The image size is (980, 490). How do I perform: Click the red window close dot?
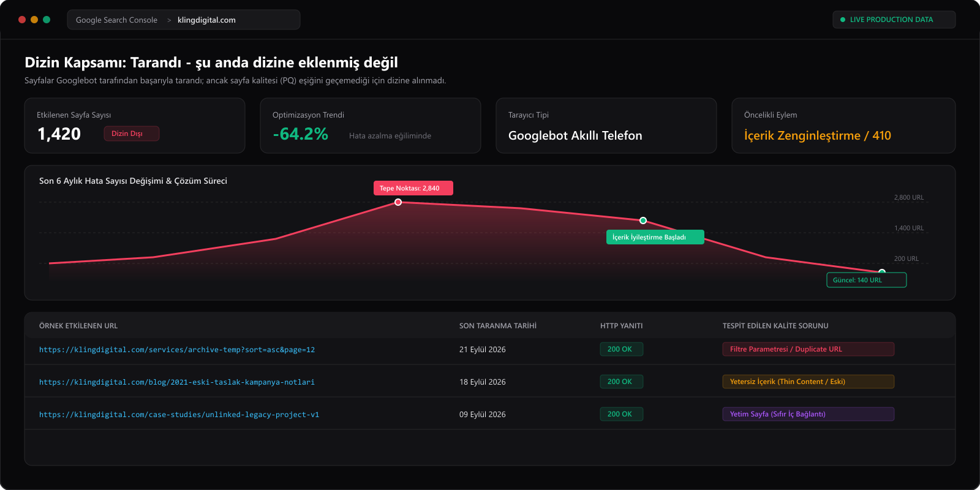(x=22, y=20)
